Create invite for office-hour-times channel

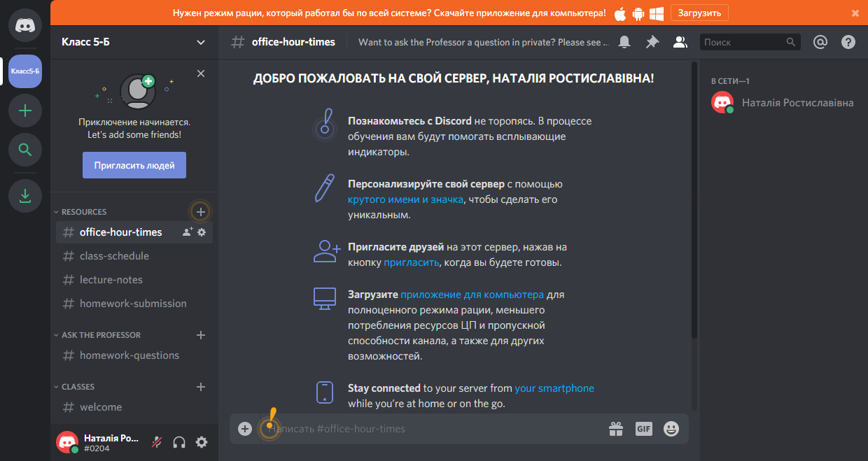[x=187, y=232]
